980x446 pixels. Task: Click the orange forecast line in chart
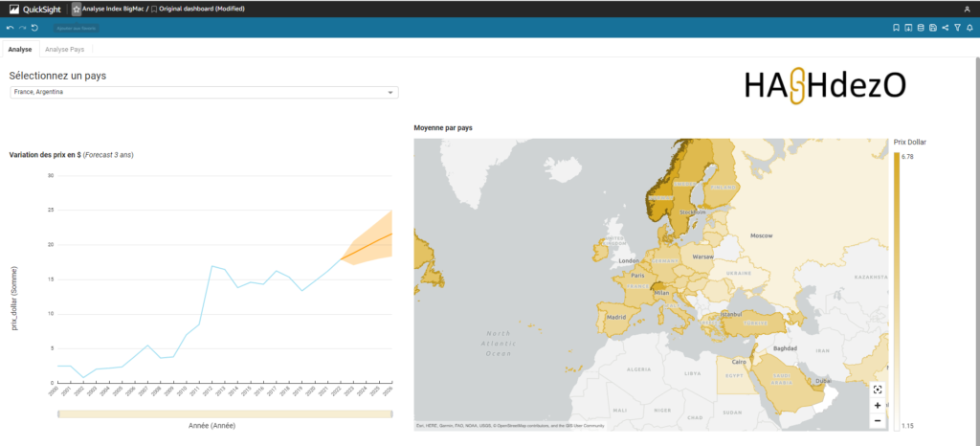(x=367, y=246)
